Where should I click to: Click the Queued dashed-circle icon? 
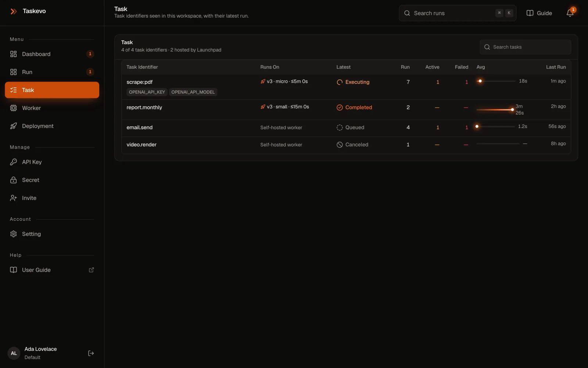click(340, 127)
